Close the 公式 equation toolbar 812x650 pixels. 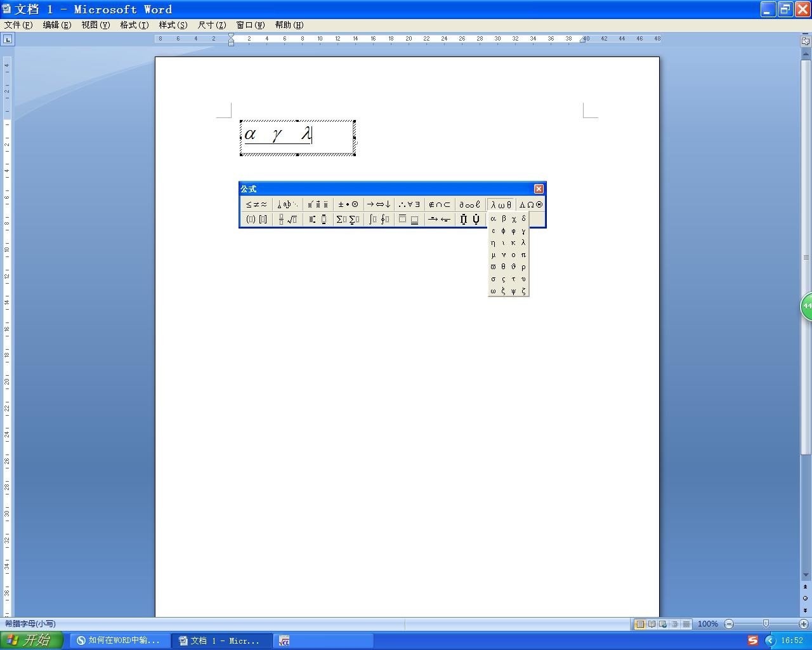coord(539,189)
